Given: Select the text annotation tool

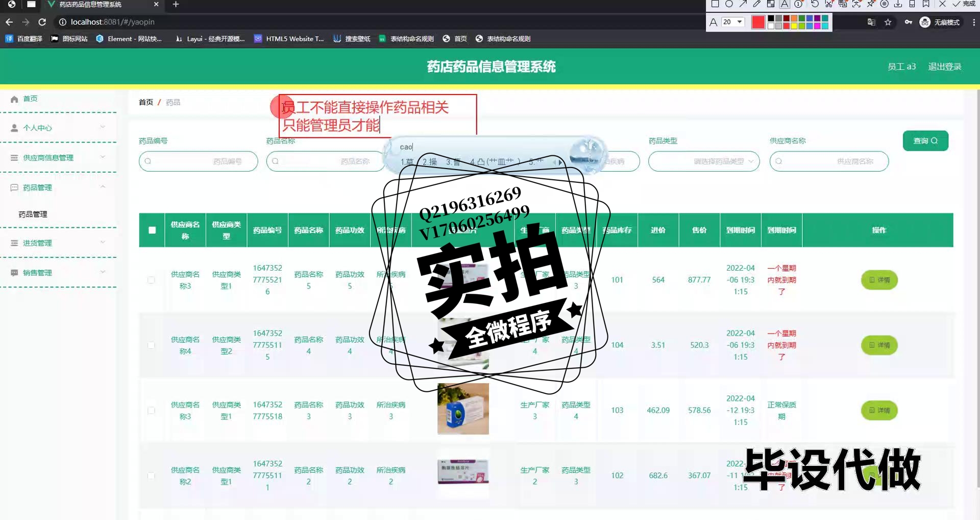Looking at the screenshot, I should 785,4.
